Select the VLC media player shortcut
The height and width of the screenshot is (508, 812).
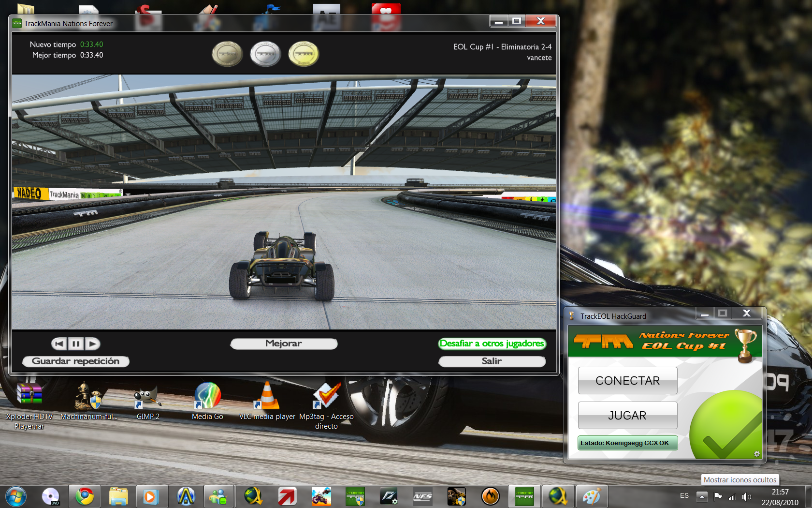[267, 402]
